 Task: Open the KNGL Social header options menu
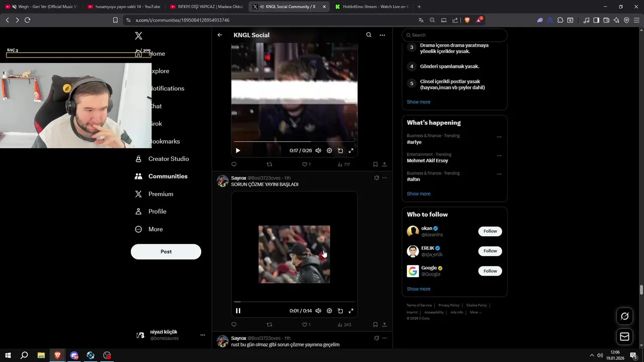[x=382, y=35]
